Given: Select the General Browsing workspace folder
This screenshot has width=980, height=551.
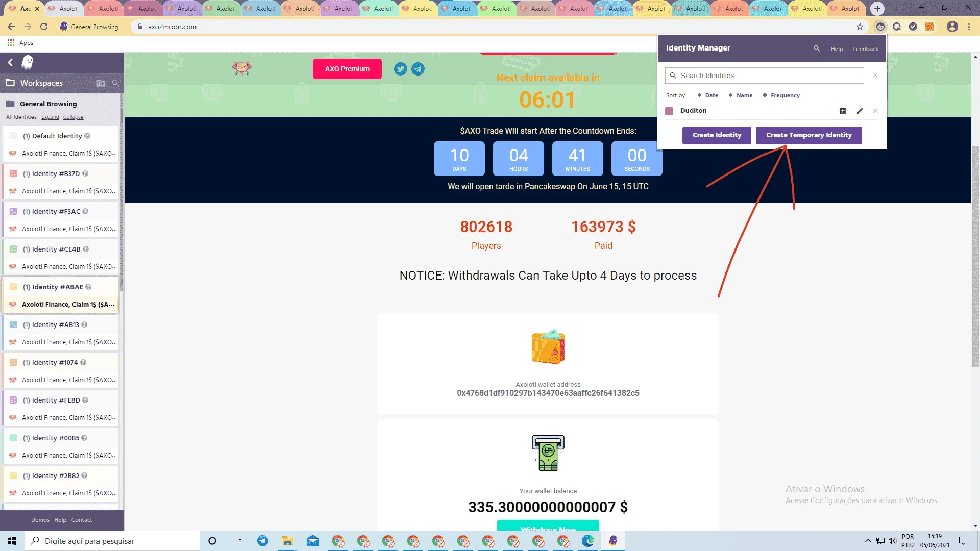Looking at the screenshot, I should [48, 104].
